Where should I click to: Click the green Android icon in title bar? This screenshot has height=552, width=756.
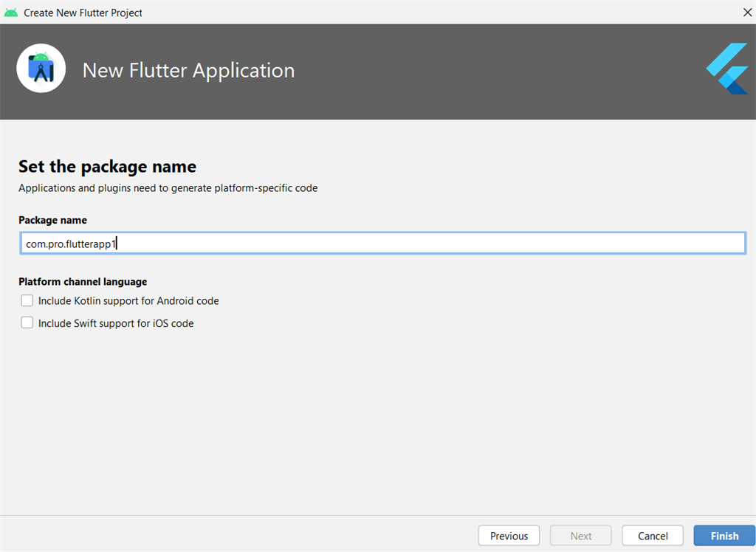point(10,13)
